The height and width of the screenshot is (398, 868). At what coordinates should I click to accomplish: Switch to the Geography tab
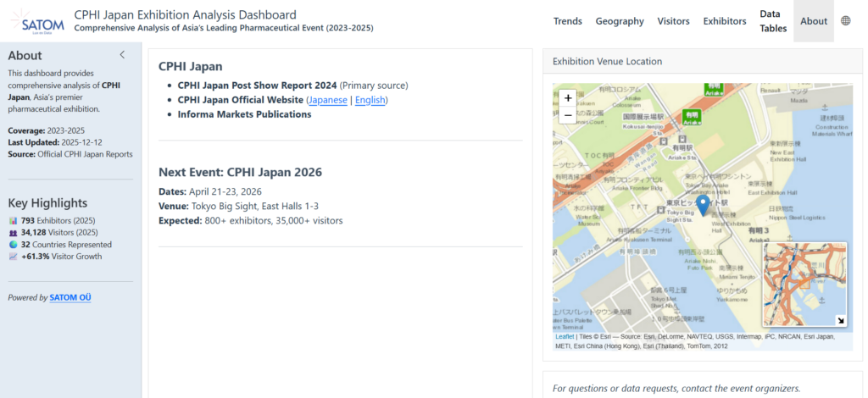(619, 21)
